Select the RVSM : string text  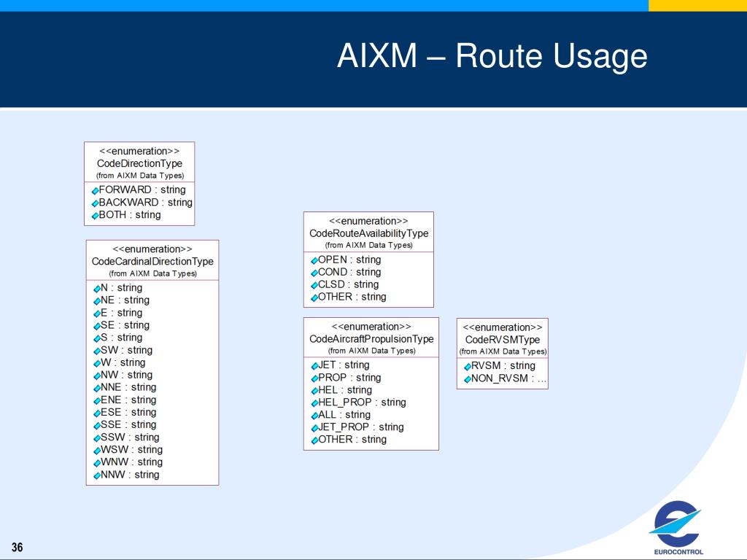pyautogui.click(x=503, y=366)
